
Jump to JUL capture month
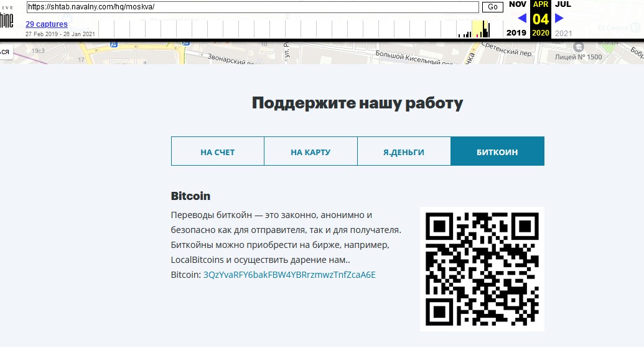tap(562, 4)
